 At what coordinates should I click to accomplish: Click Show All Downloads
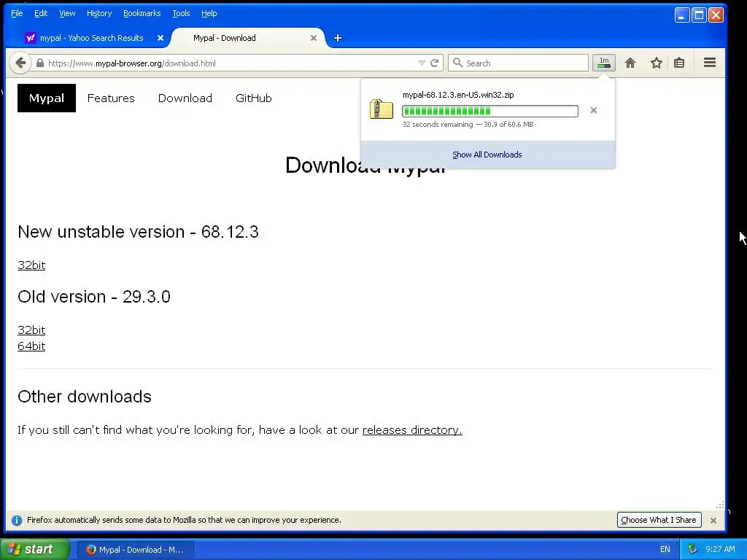pyautogui.click(x=487, y=155)
